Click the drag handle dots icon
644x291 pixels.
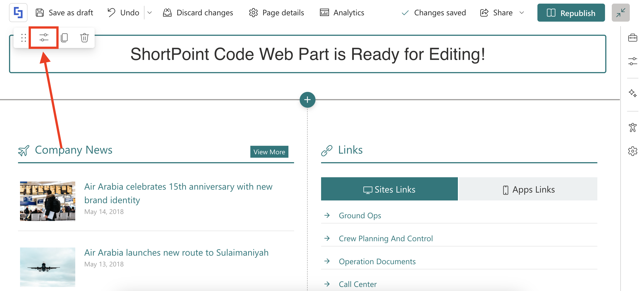(23, 37)
